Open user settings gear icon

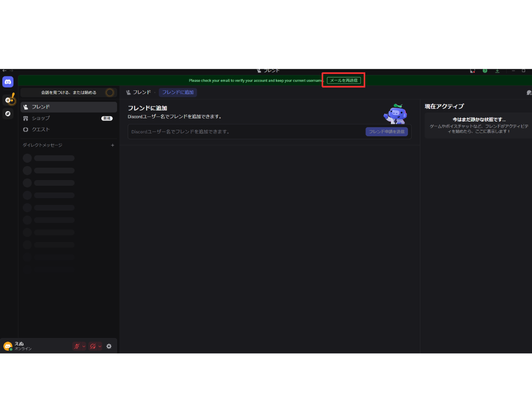[109, 347]
